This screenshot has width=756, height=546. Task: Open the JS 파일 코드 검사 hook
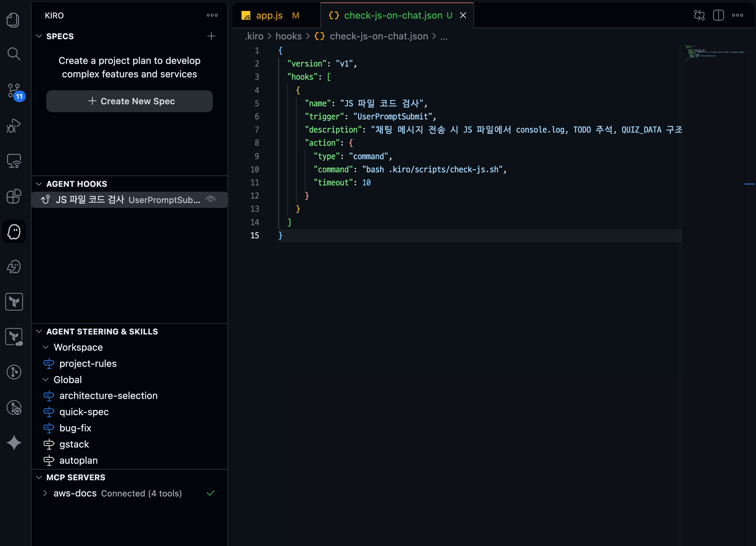(129, 200)
